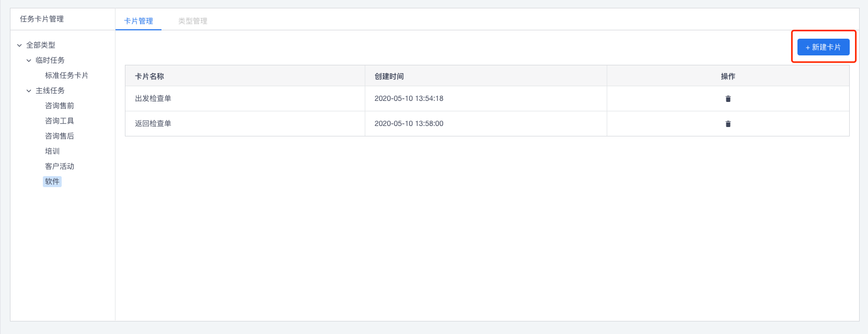This screenshot has height=334, width=868.
Task: Select 标准任务卡片 in the tree
Action: click(66, 75)
